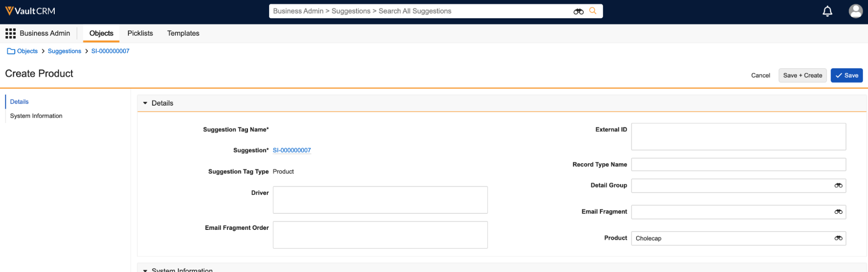Click the binoculars icon in search bar
The height and width of the screenshot is (272, 868).
click(x=578, y=11)
